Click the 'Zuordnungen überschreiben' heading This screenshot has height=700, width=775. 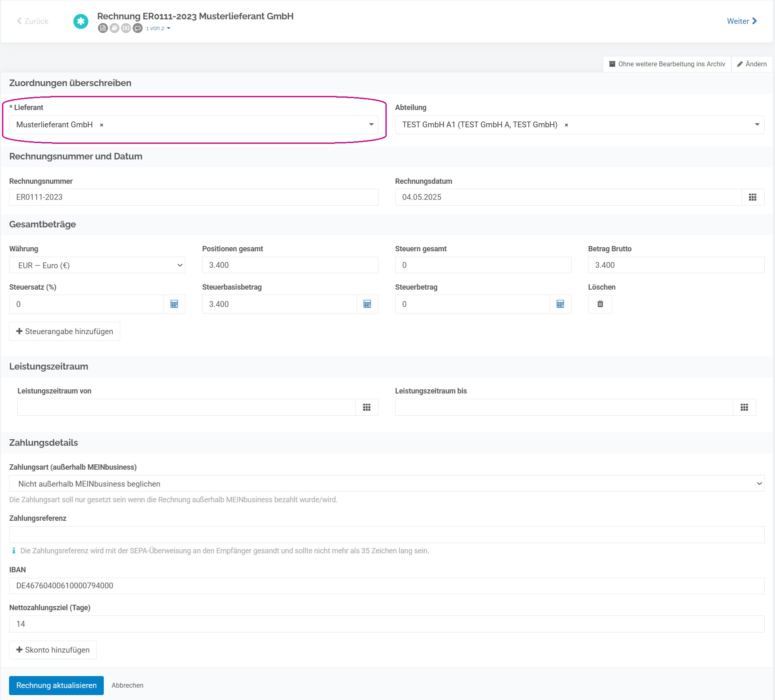click(70, 83)
